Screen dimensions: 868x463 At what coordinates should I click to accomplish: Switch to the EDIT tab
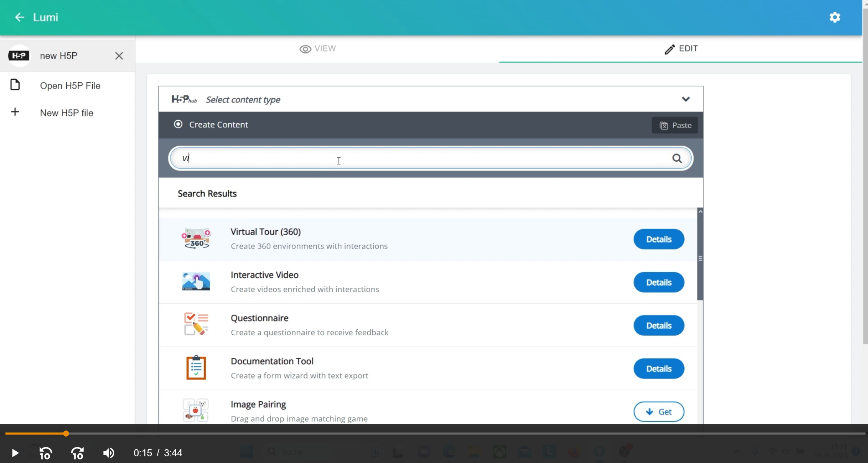coord(681,49)
